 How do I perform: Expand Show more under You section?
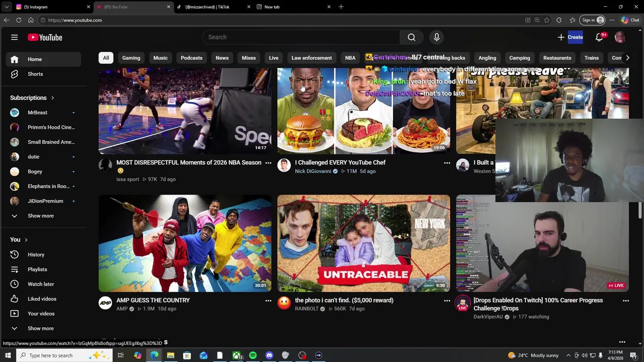click(x=43, y=328)
